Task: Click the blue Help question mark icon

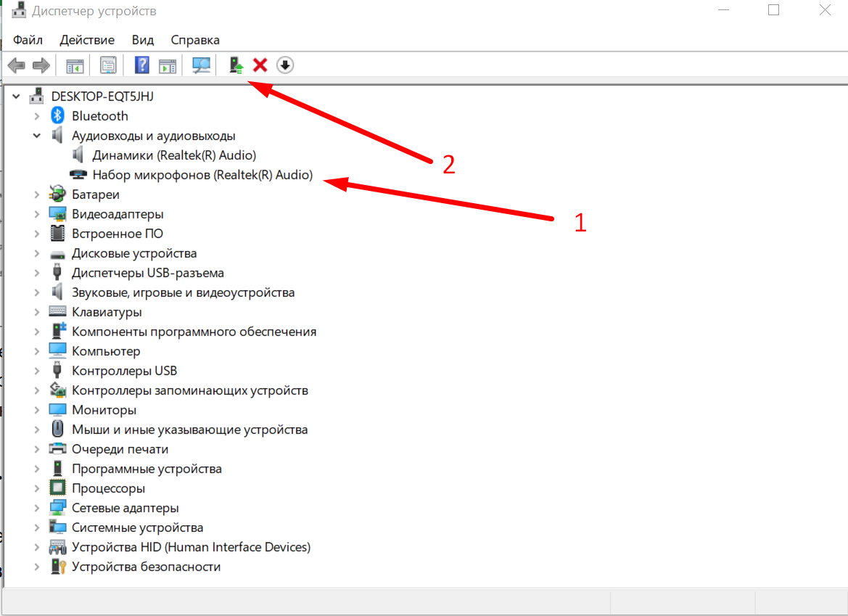Action: [141, 65]
